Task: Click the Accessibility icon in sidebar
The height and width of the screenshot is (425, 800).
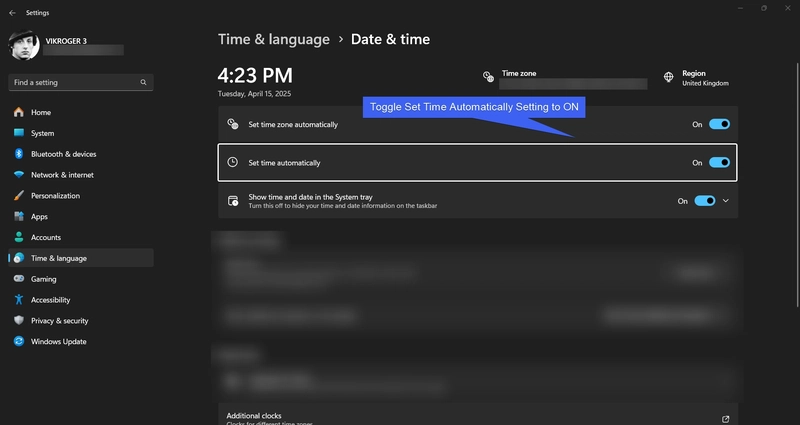Action: pyautogui.click(x=19, y=300)
